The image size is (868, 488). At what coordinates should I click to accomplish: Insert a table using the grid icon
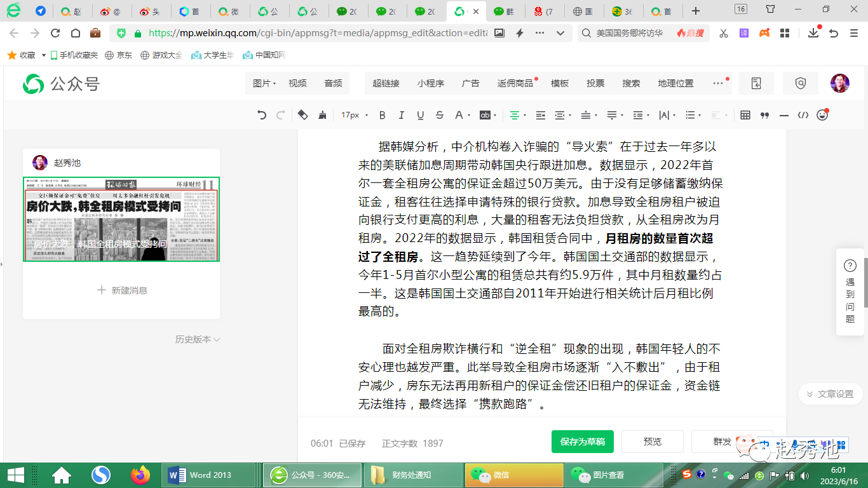[745, 115]
